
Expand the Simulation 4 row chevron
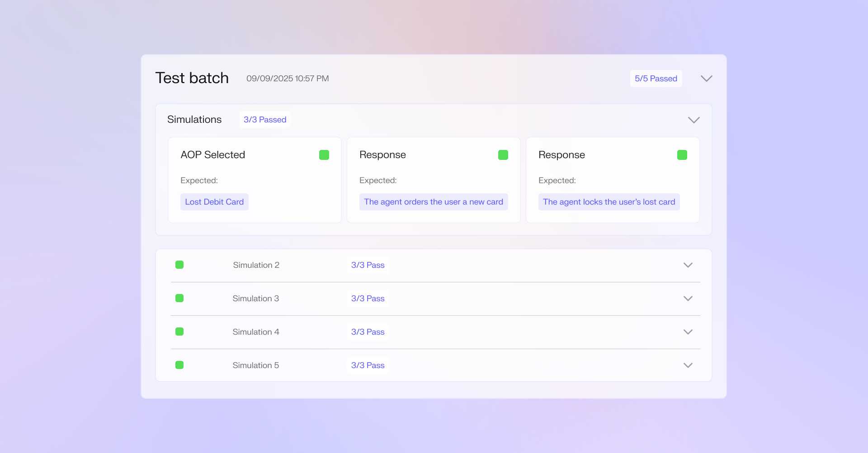(x=688, y=332)
